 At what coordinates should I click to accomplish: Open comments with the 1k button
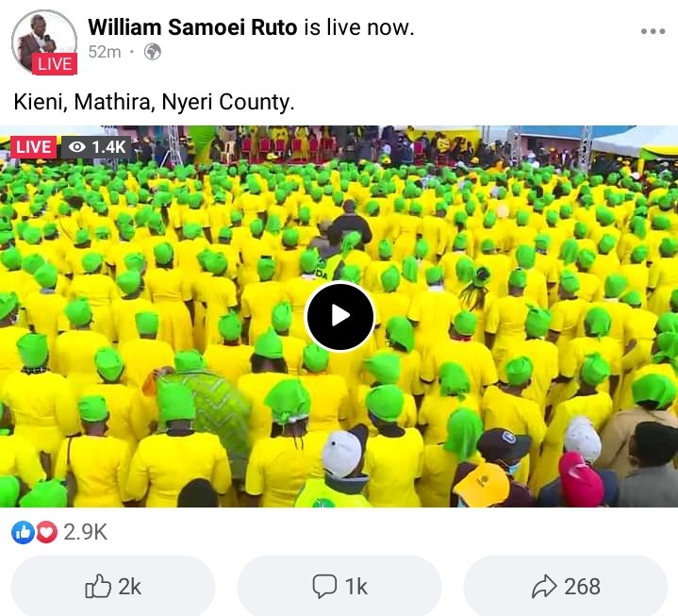click(x=339, y=586)
